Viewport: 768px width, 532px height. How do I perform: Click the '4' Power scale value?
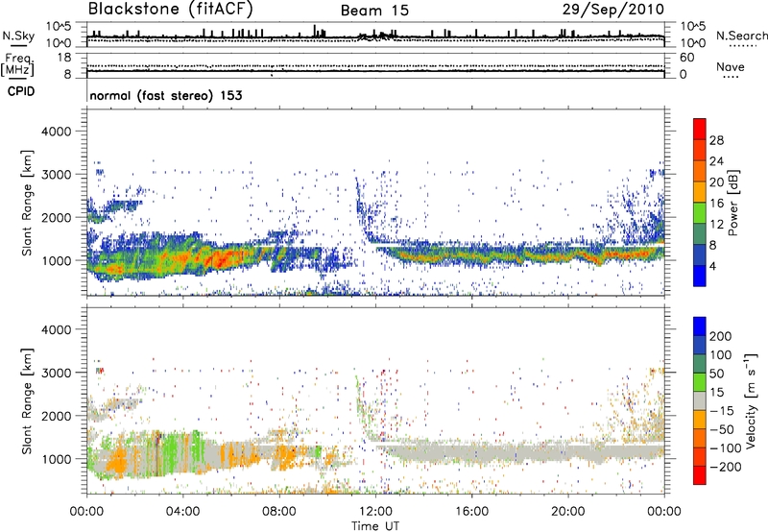point(712,266)
